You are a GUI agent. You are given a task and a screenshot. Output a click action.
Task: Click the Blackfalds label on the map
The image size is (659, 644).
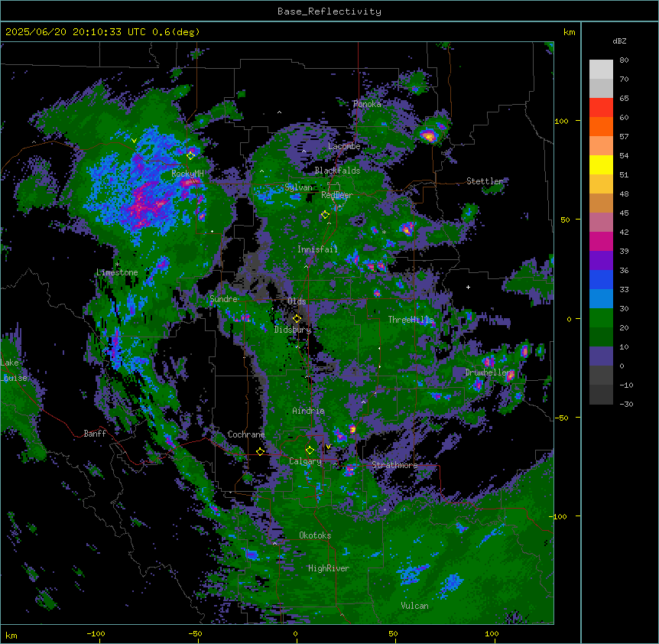337,171
